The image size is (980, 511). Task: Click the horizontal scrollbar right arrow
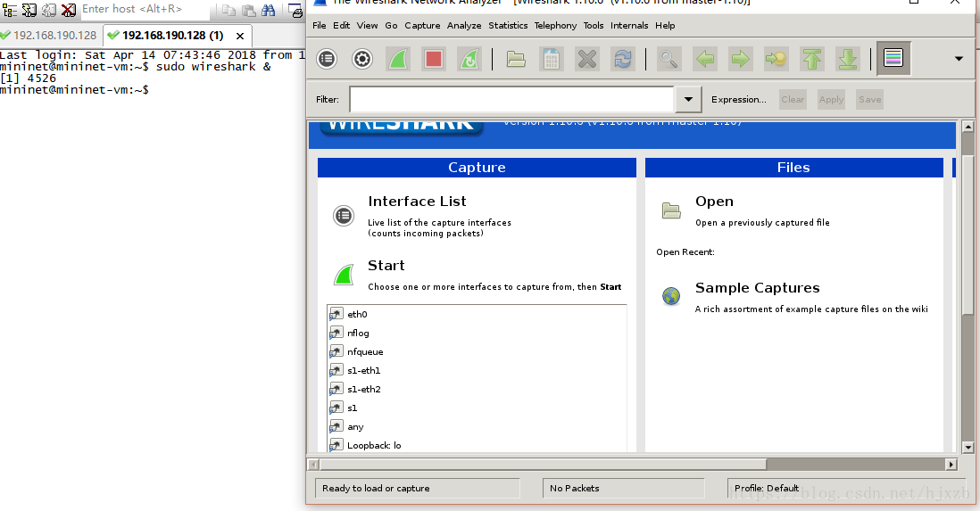(951, 464)
